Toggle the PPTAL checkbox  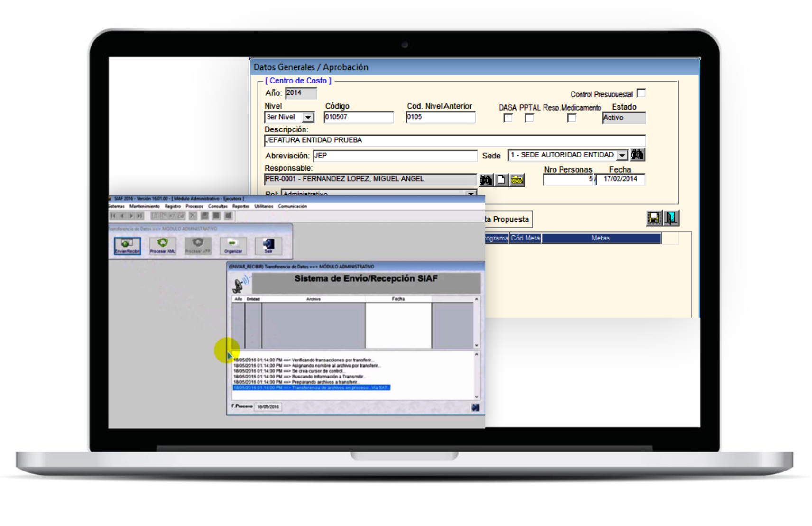[x=529, y=118]
